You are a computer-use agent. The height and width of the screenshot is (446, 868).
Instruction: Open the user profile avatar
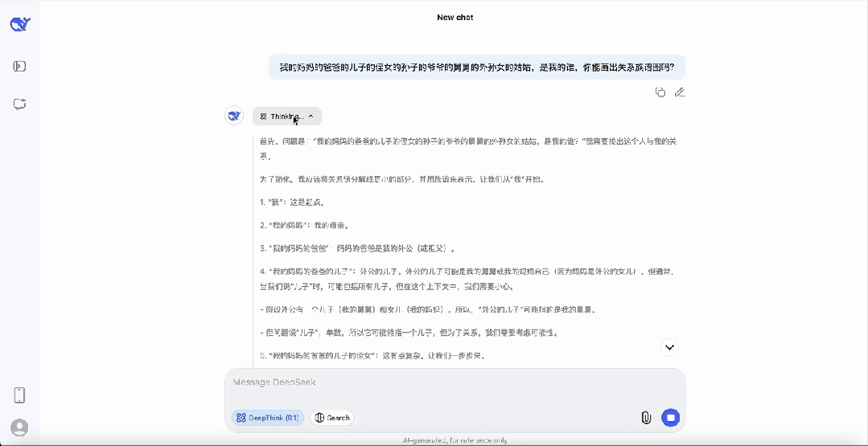point(20,428)
